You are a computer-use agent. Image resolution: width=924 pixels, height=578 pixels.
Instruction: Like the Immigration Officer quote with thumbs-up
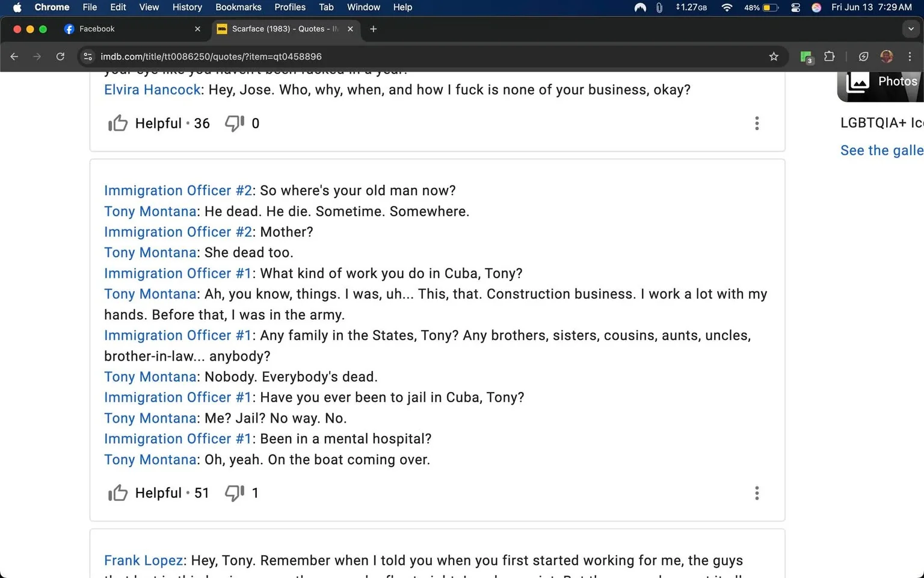[118, 493]
